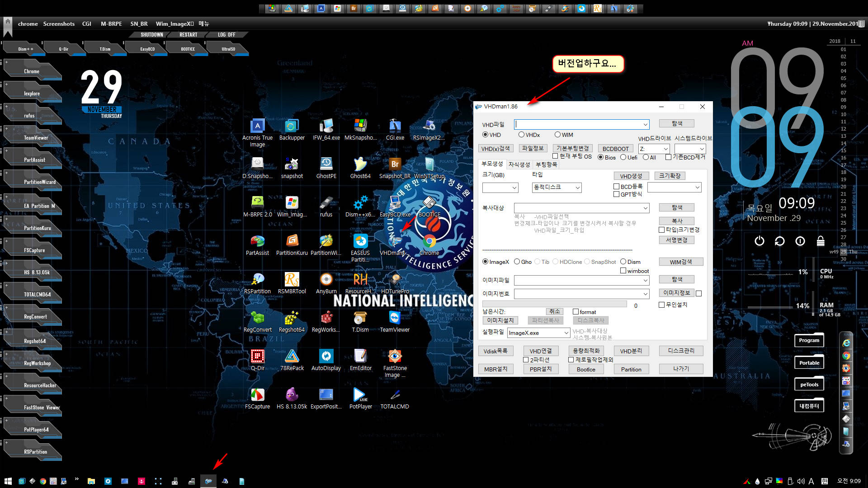Click the volume icon in system tray

pos(801,481)
